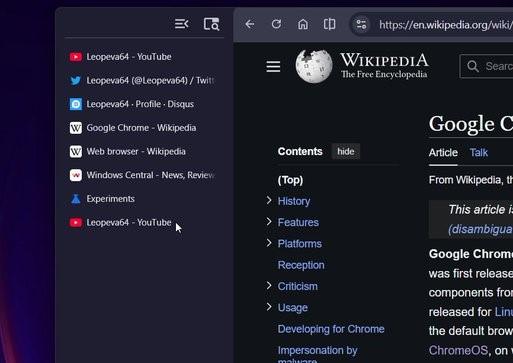Viewport: 513px width, 363px height.
Task: Expand the Features section chevron
Action: (269, 222)
